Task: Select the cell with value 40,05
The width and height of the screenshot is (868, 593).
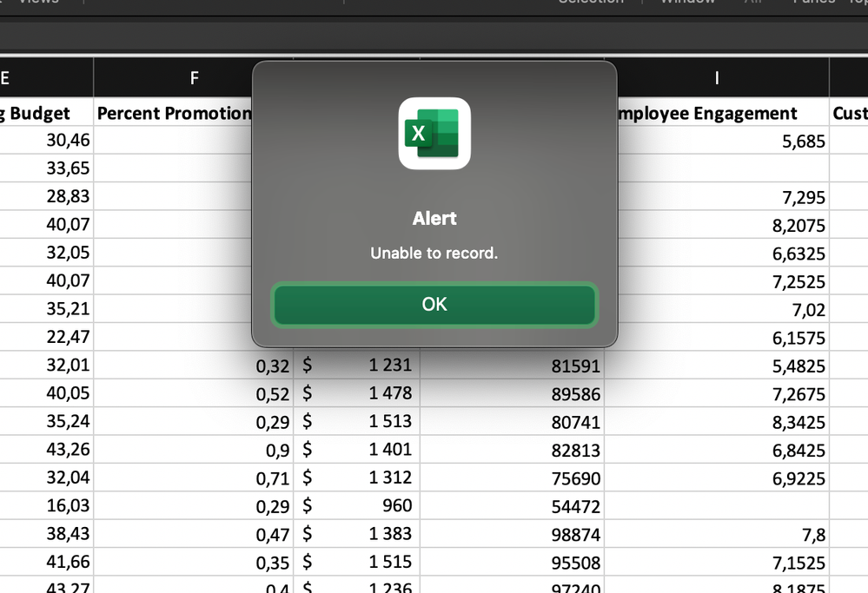Action: point(47,393)
